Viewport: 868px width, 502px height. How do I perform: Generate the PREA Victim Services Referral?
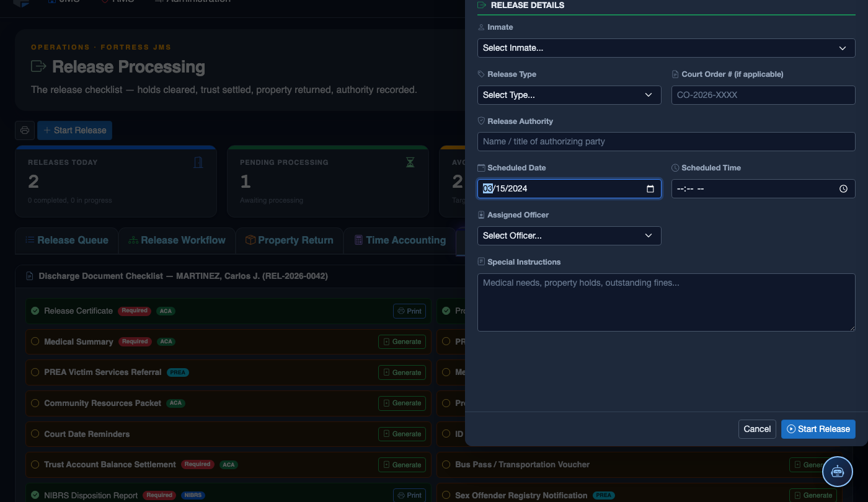pos(402,372)
